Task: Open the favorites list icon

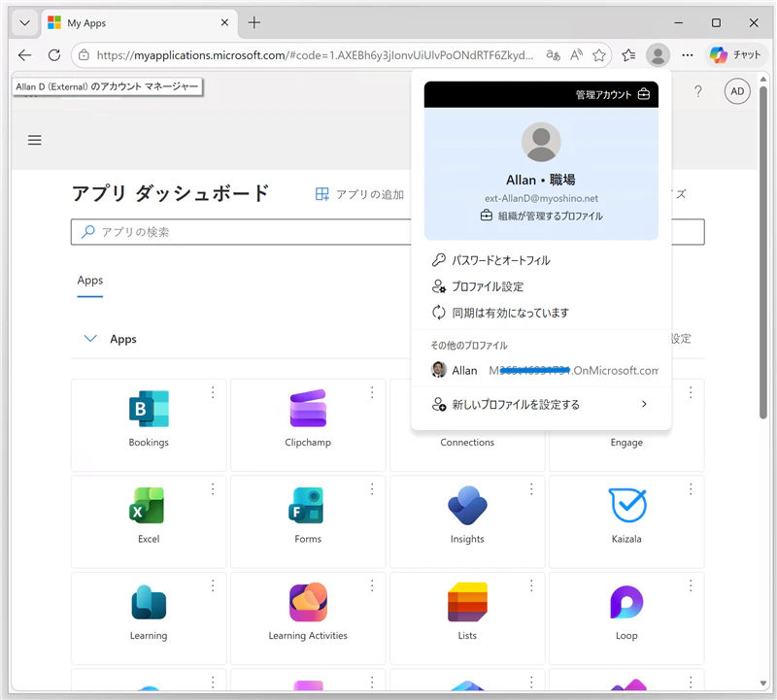Action: tap(628, 55)
